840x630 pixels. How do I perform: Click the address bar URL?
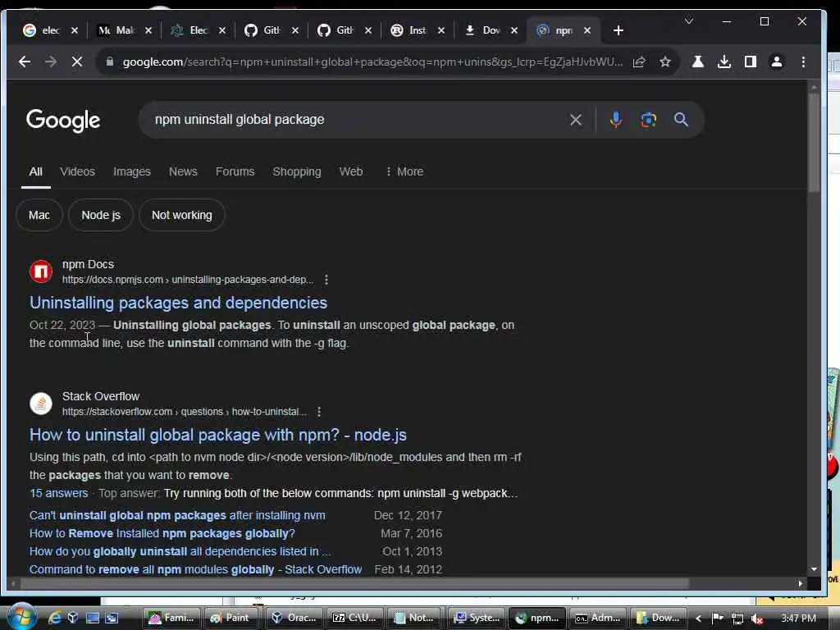372,62
